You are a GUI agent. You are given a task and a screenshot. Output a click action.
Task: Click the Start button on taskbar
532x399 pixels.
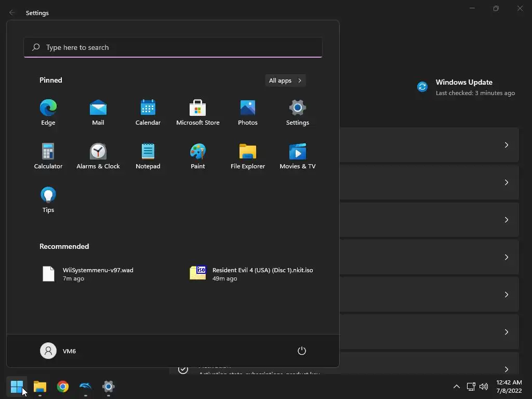[17, 387]
